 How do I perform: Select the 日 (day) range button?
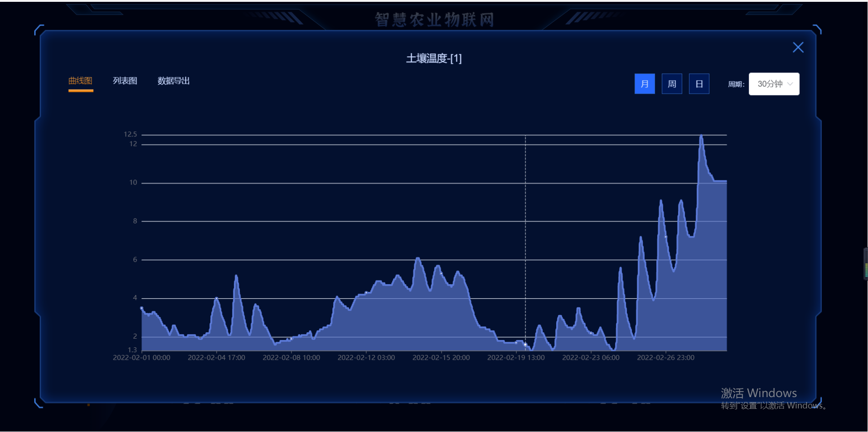[x=699, y=84]
